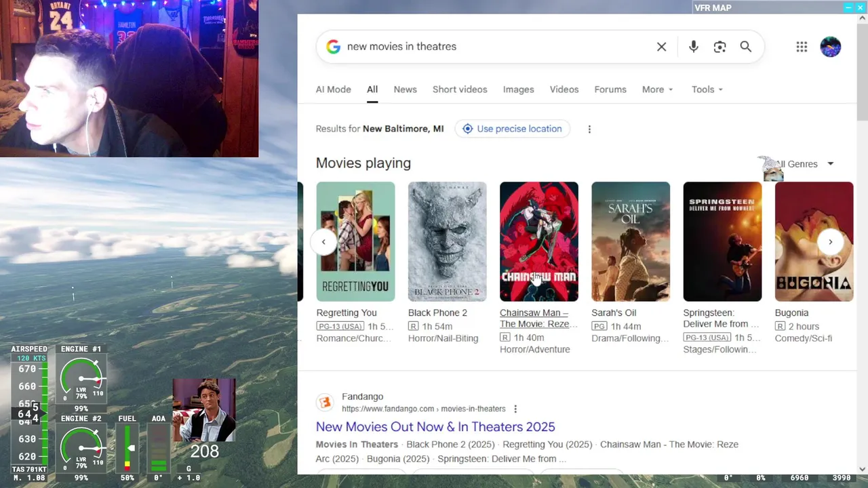Open the Regretting You title link
This screenshot has width=868, height=488.
tap(347, 313)
